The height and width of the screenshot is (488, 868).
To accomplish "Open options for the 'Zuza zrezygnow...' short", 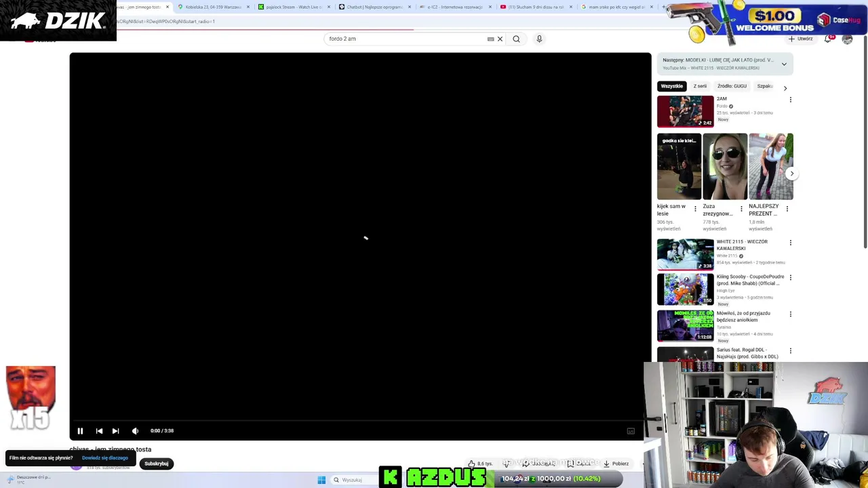I will 741,209.
